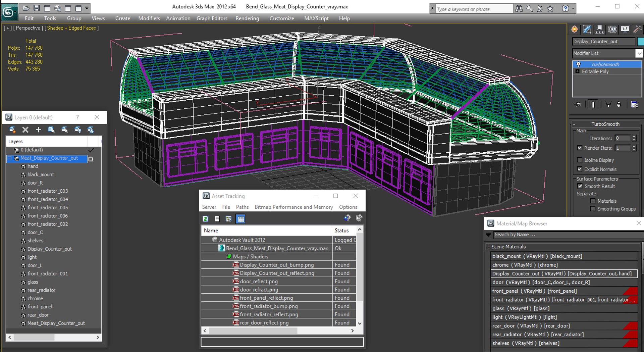The width and height of the screenshot is (644, 352).
Task: Click Add Selected Objects plus icon
Action: pos(38,130)
